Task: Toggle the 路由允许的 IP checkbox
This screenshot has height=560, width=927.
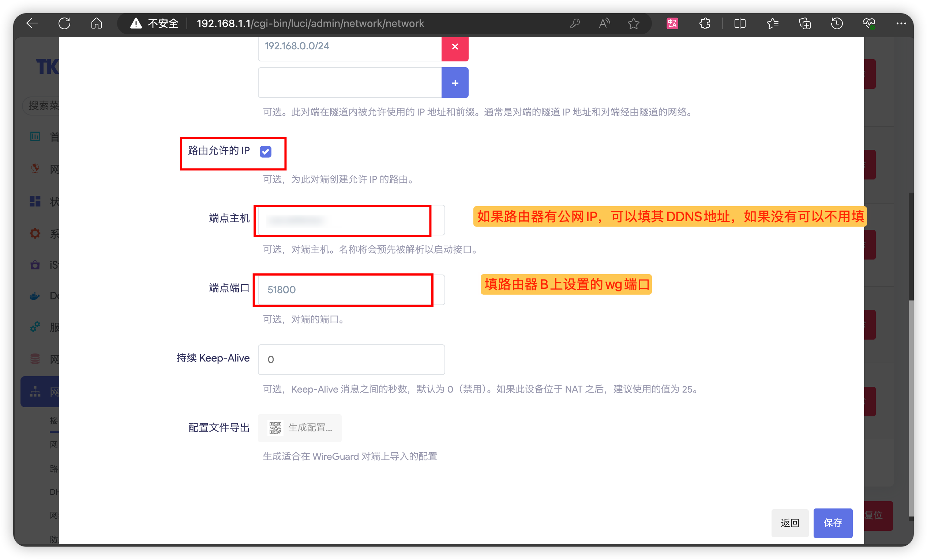Action: [266, 151]
